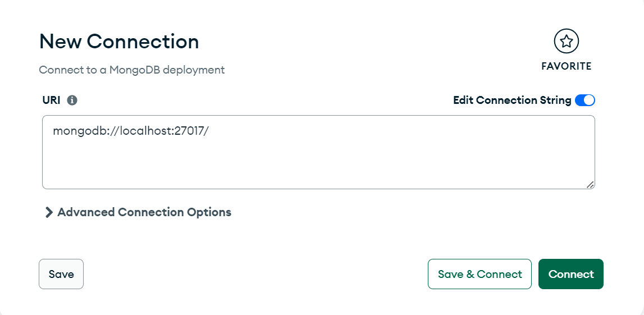644x315 pixels.
Task: Click the Edit Connection String label
Action: click(511, 101)
